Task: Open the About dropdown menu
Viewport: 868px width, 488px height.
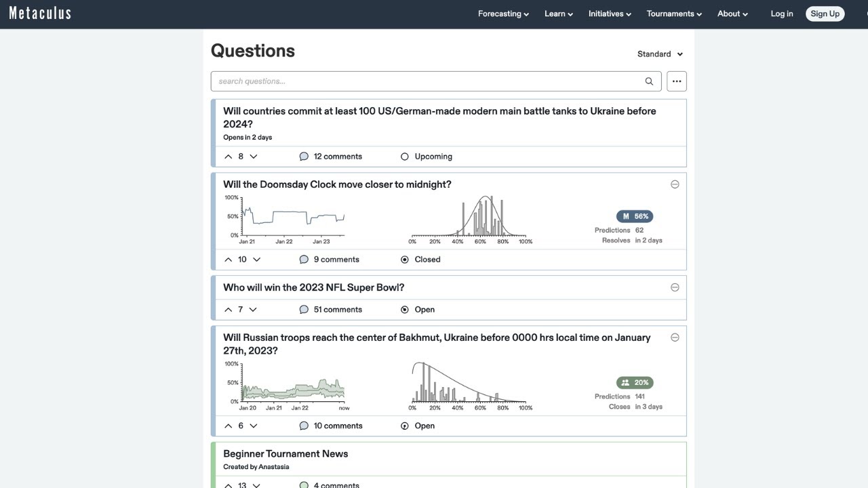Action: click(x=732, y=14)
